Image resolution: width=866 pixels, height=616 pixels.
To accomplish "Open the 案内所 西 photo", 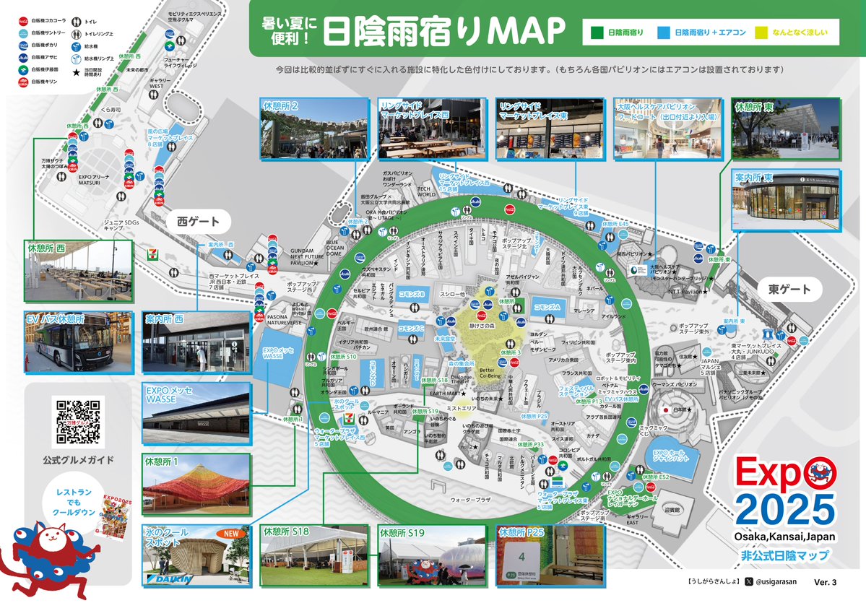I will [x=196, y=342].
